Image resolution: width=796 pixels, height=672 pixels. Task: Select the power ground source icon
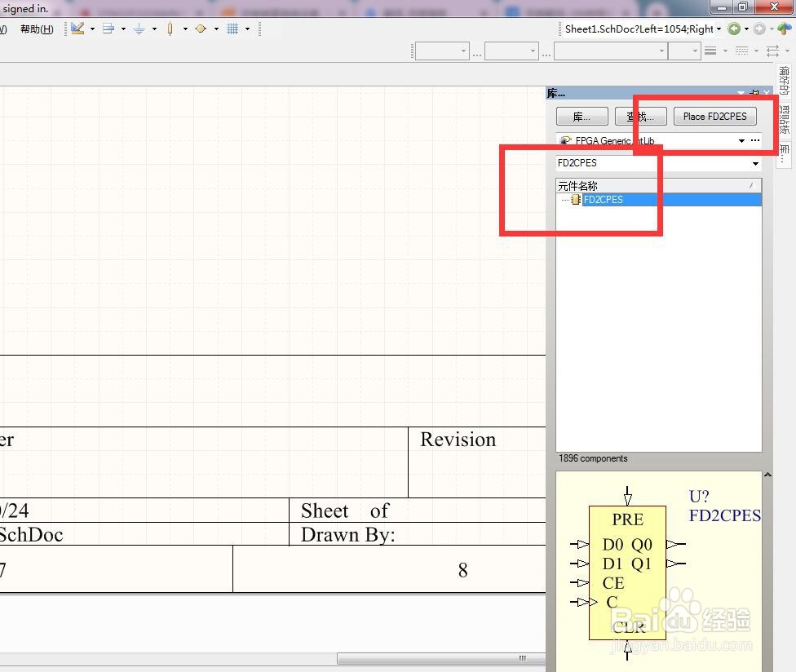(x=139, y=29)
